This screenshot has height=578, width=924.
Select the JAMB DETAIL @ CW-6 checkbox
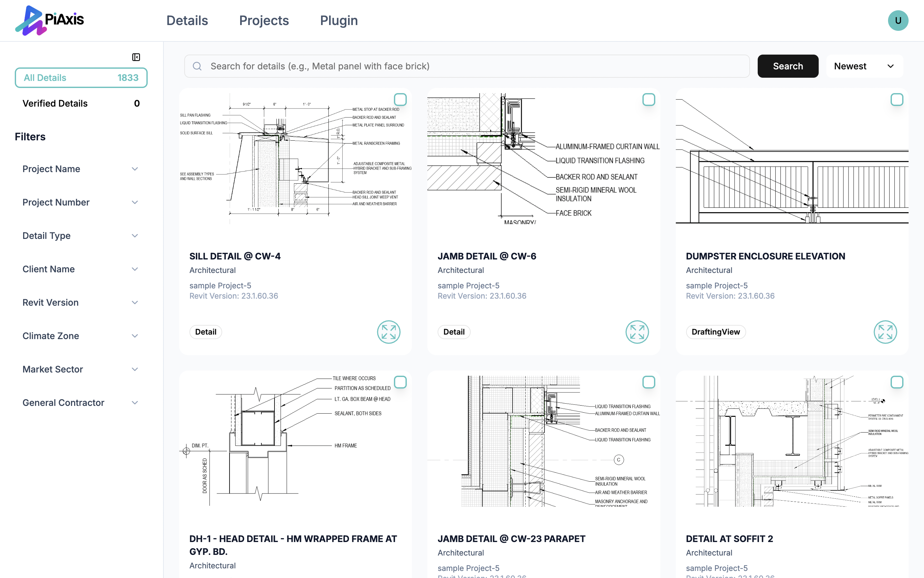pyautogui.click(x=649, y=100)
